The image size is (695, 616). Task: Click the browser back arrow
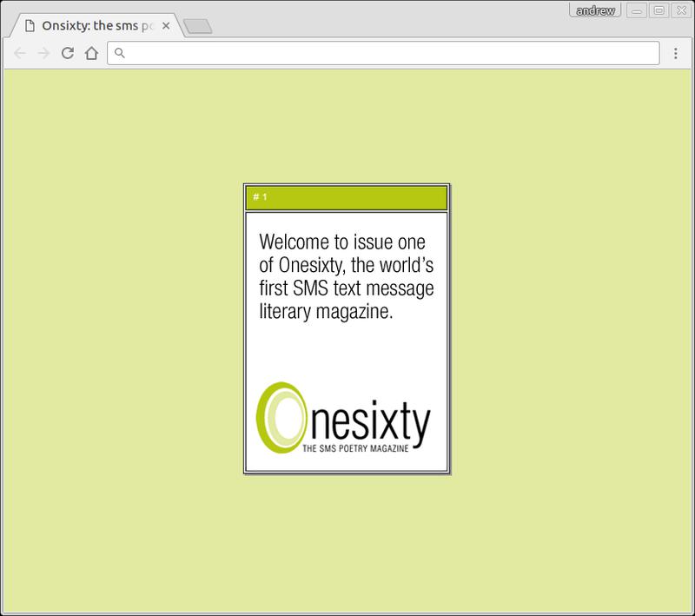(x=20, y=53)
